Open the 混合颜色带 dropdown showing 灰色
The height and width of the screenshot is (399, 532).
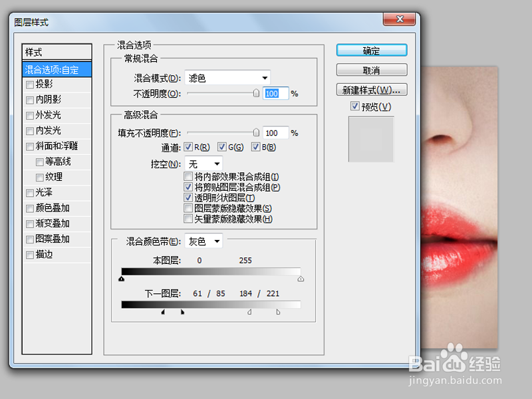(203, 241)
